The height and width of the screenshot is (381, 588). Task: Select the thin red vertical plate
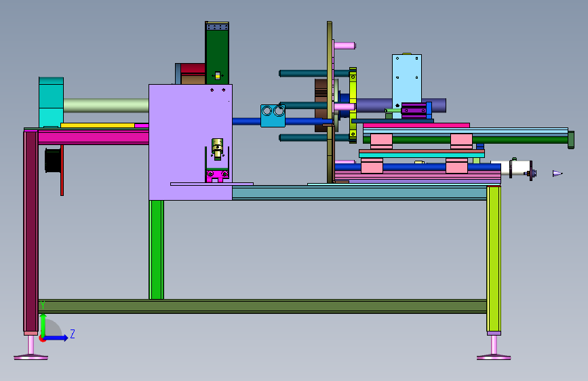click(62, 170)
